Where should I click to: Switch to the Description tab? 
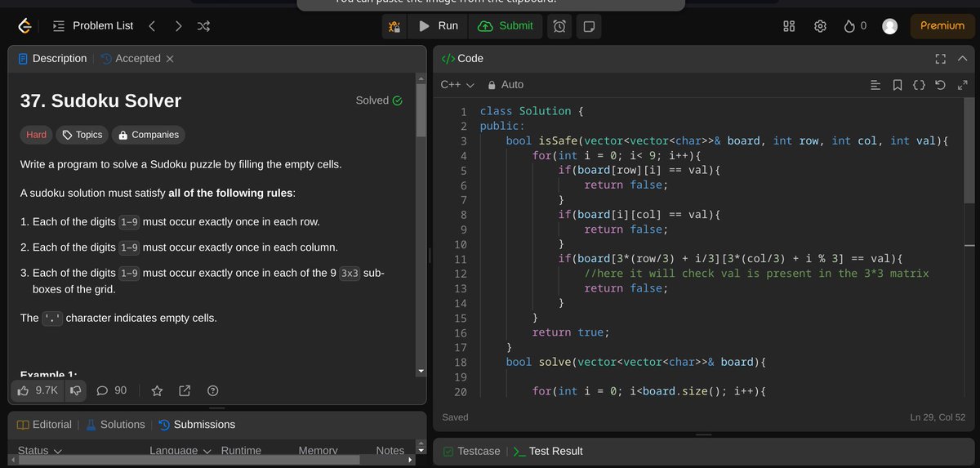pos(52,59)
